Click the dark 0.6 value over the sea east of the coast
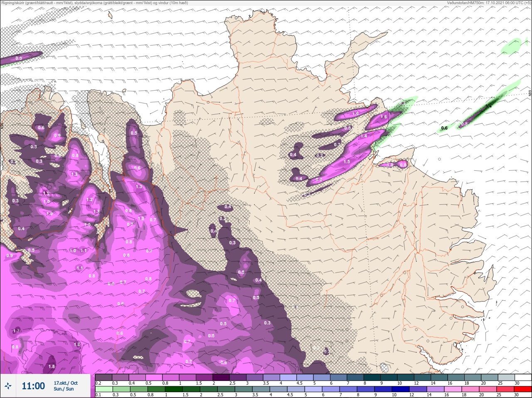Screen dimensions: 532x398 click(x=444, y=128)
